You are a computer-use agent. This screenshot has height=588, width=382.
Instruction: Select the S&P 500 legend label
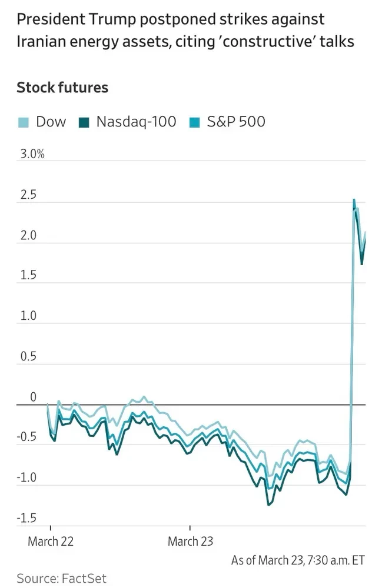(236, 122)
